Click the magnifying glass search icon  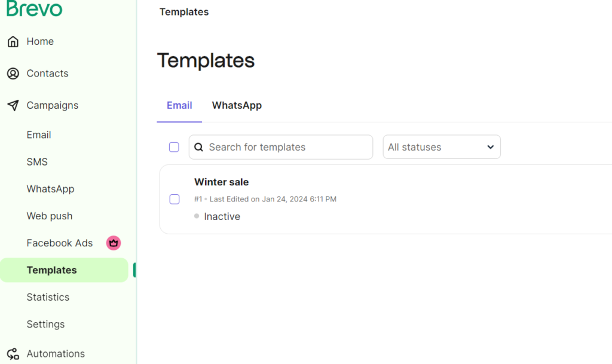pyautogui.click(x=199, y=147)
